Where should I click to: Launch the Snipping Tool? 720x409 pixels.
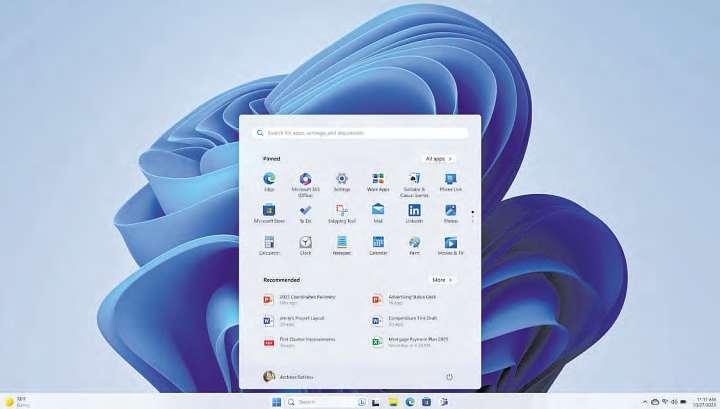click(x=342, y=213)
